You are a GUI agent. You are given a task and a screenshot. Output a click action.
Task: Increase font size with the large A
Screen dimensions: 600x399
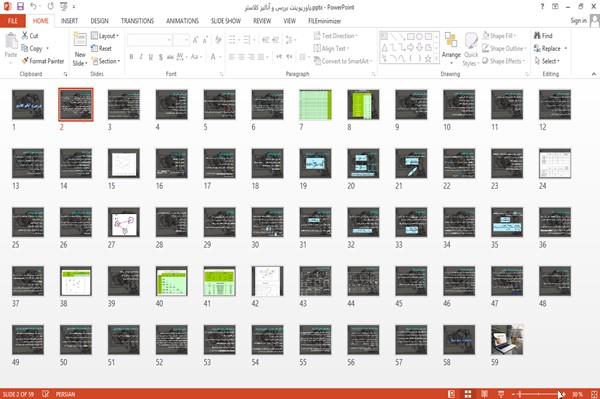tap(196, 40)
